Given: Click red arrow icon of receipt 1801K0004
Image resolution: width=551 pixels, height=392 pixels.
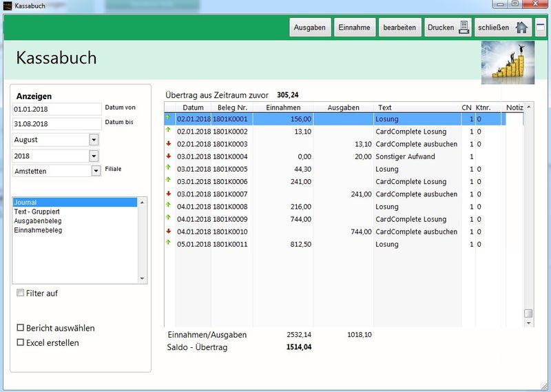Looking at the screenshot, I should coord(169,156).
